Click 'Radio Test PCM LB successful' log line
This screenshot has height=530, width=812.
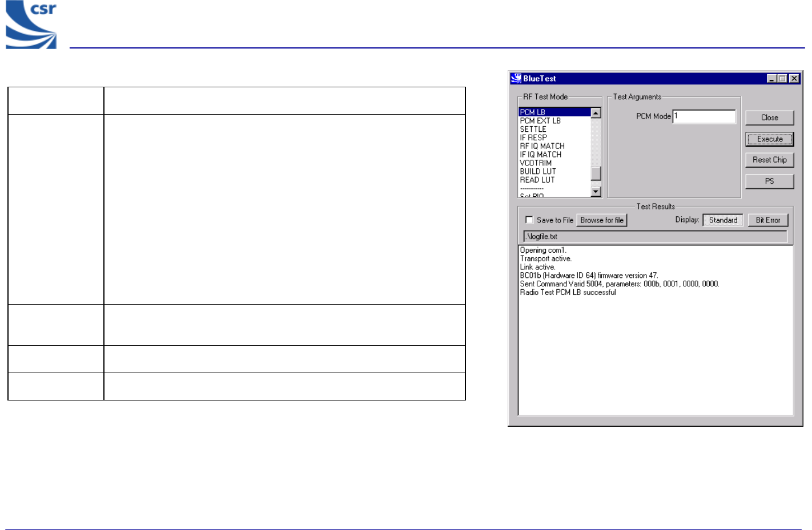click(x=568, y=292)
